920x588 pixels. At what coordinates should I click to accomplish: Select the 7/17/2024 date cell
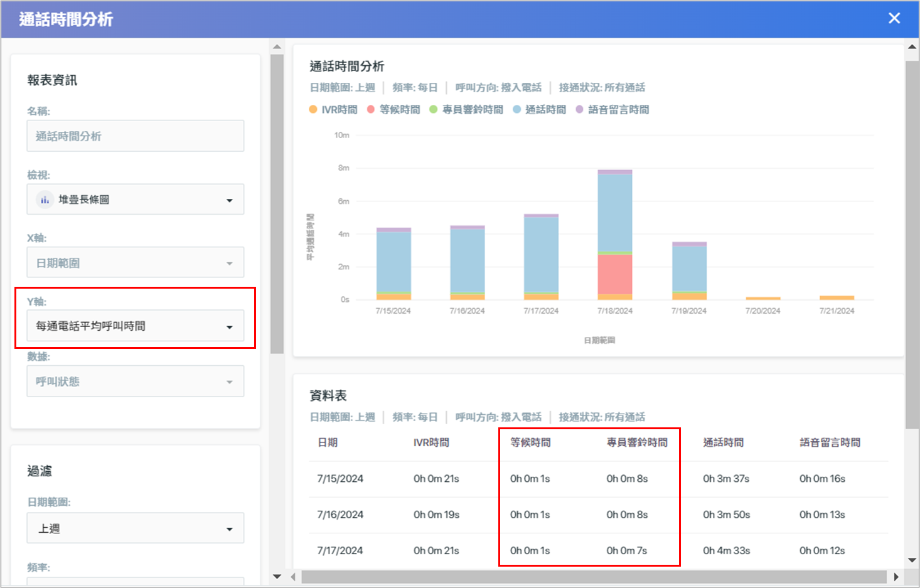pyautogui.click(x=340, y=550)
